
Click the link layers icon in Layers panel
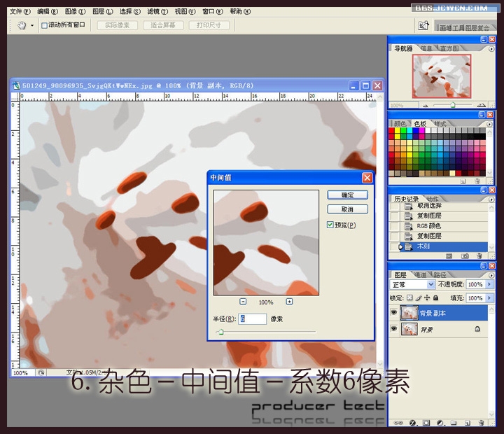point(398,423)
